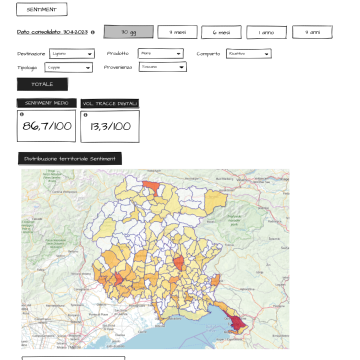Open the Comparto dropdown

click(249, 53)
